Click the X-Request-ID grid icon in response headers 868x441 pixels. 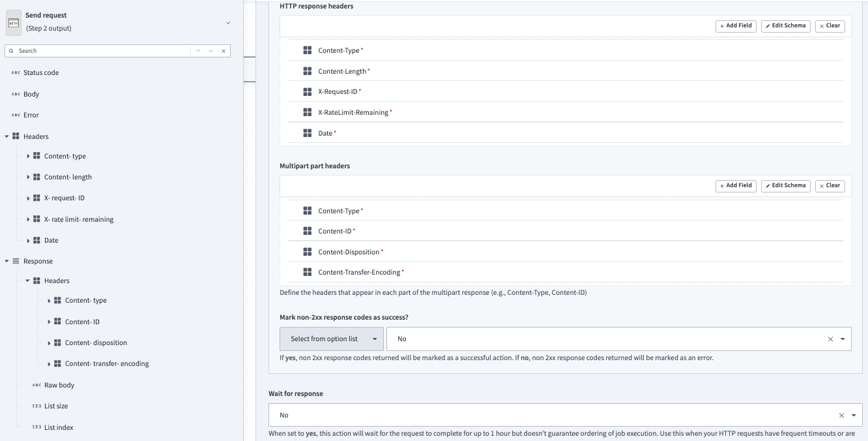307,91
